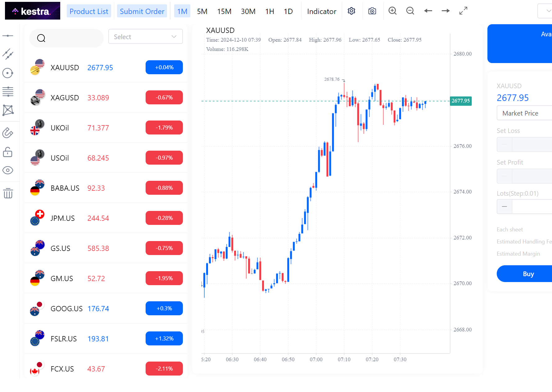Screen dimensions: 552x392
Task: Take a chart screenshot with camera icon
Action: 372,11
